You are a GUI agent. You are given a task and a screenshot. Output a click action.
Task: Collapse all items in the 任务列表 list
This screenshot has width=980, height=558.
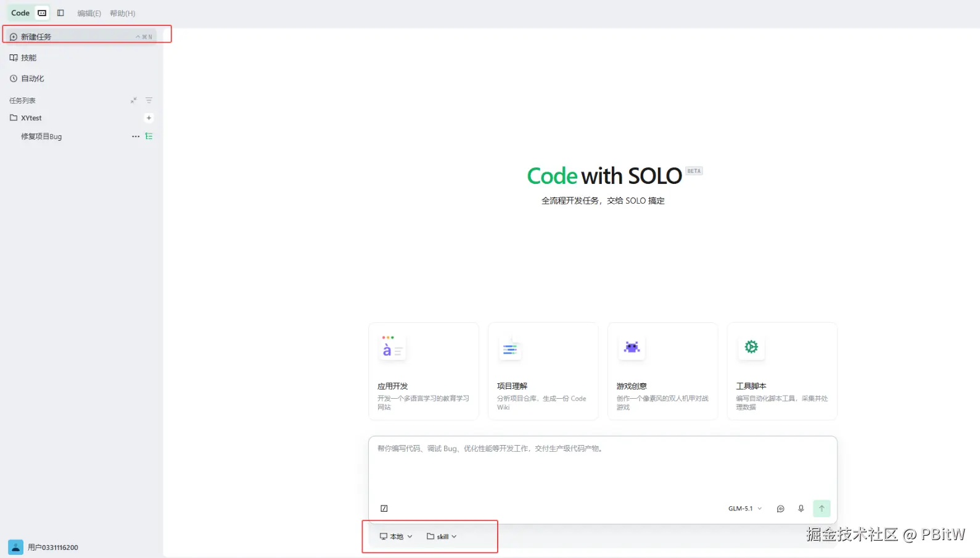133,100
